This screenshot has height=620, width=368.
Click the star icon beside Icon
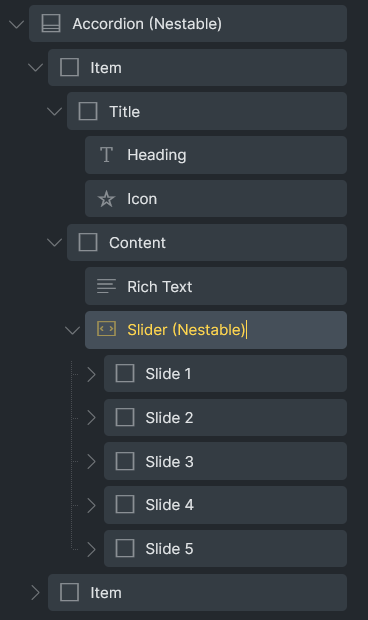coord(106,199)
